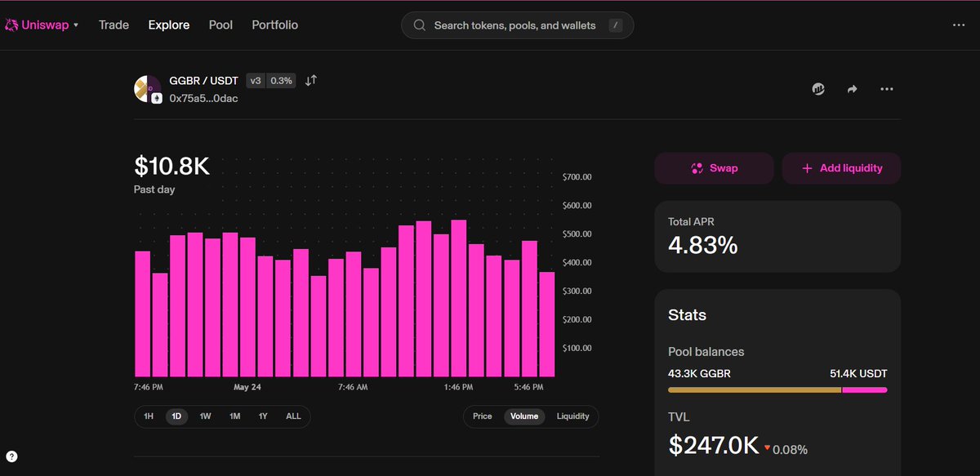The image size is (980, 476).
Task: Click the May 24 x-axis label
Action: tap(247, 387)
